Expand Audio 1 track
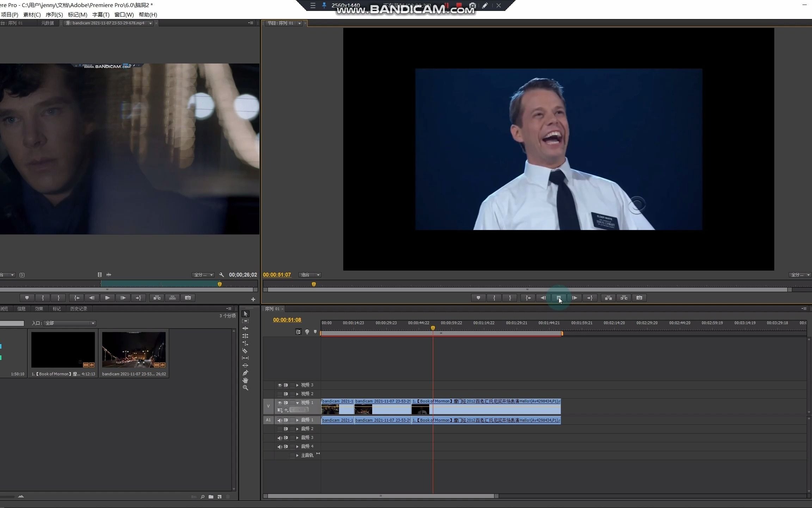The width and height of the screenshot is (812, 508). pyautogui.click(x=297, y=420)
